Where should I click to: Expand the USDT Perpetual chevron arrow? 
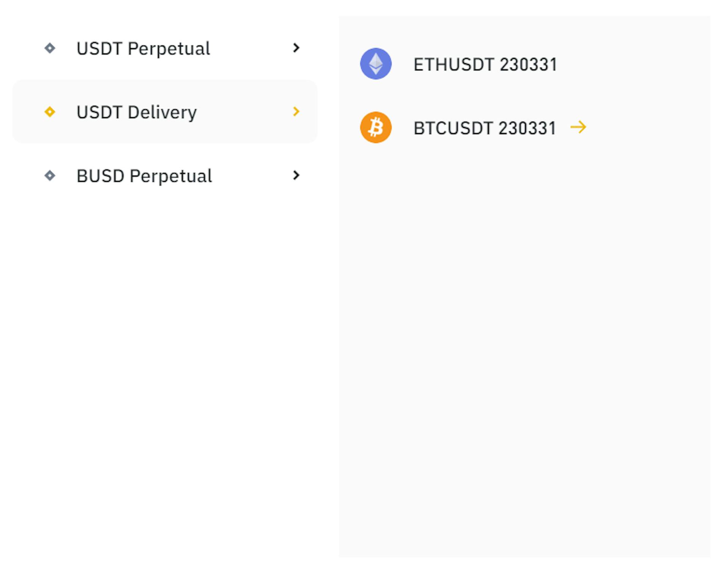click(296, 48)
